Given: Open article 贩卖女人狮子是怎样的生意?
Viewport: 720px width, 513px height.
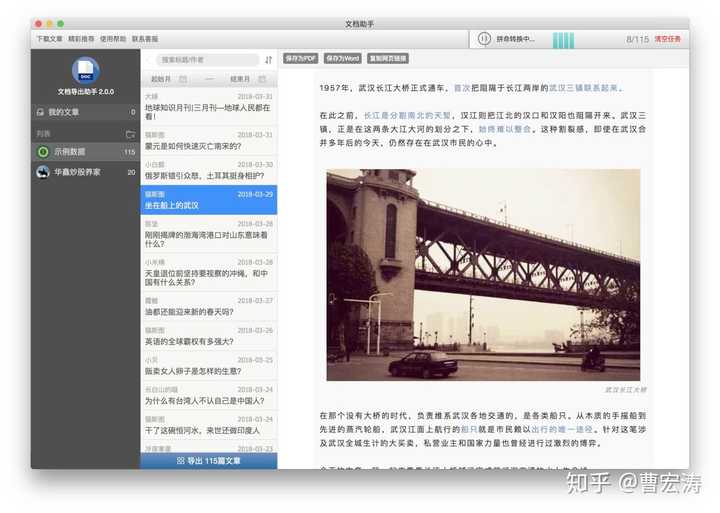Looking at the screenshot, I should [x=209, y=366].
